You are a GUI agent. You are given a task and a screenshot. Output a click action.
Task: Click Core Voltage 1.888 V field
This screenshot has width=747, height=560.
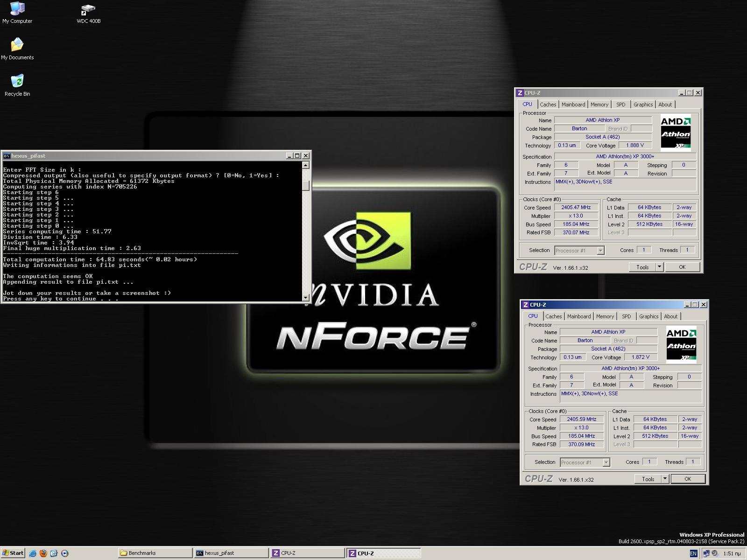tap(635, 145)
